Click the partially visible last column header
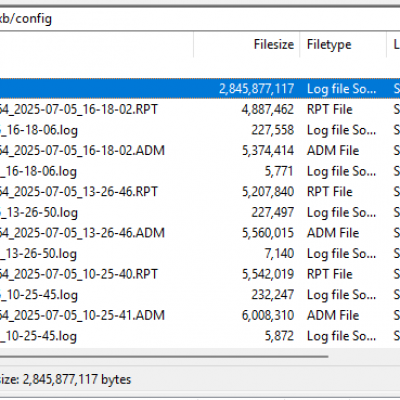Image resolution: width=400 pixels, height=400 pixels. [394, 44]
